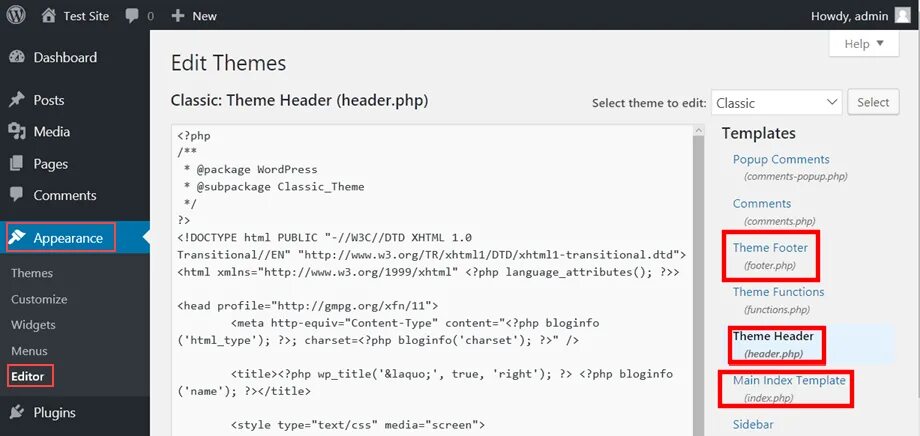This screenshot has width=920, height=436.
Task: Go to Customize under Appearance
Action: tap(39, 299)
